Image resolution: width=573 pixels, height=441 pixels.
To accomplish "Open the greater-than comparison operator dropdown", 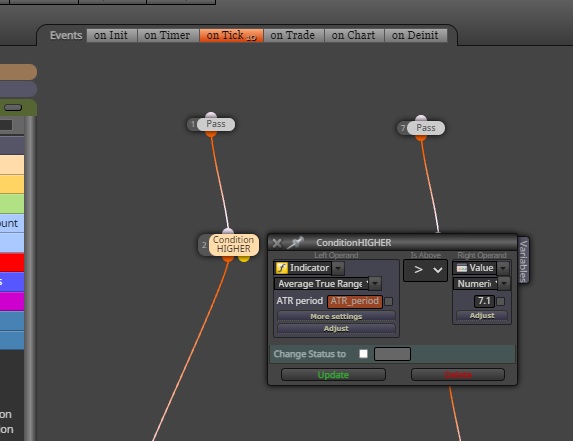I will 425,270.
